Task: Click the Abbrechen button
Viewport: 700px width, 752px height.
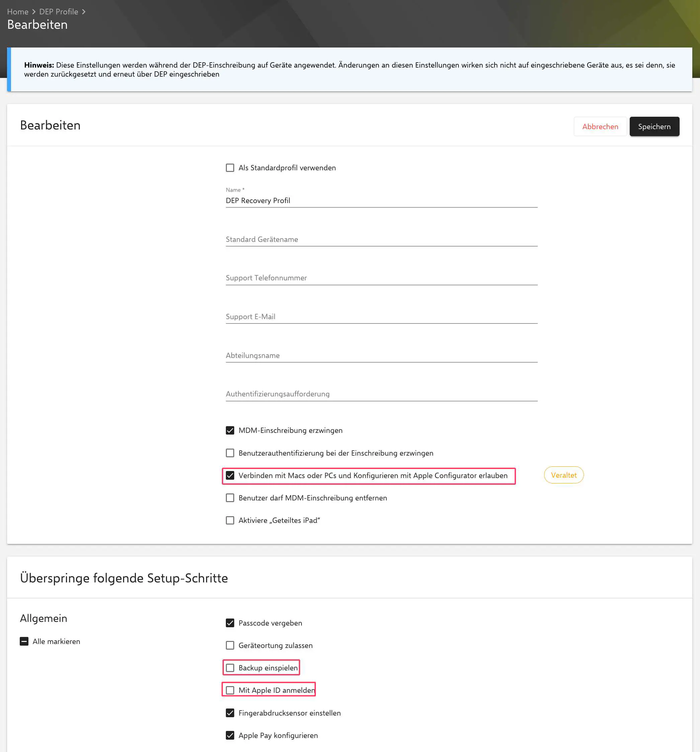Action: coord(600,127)
